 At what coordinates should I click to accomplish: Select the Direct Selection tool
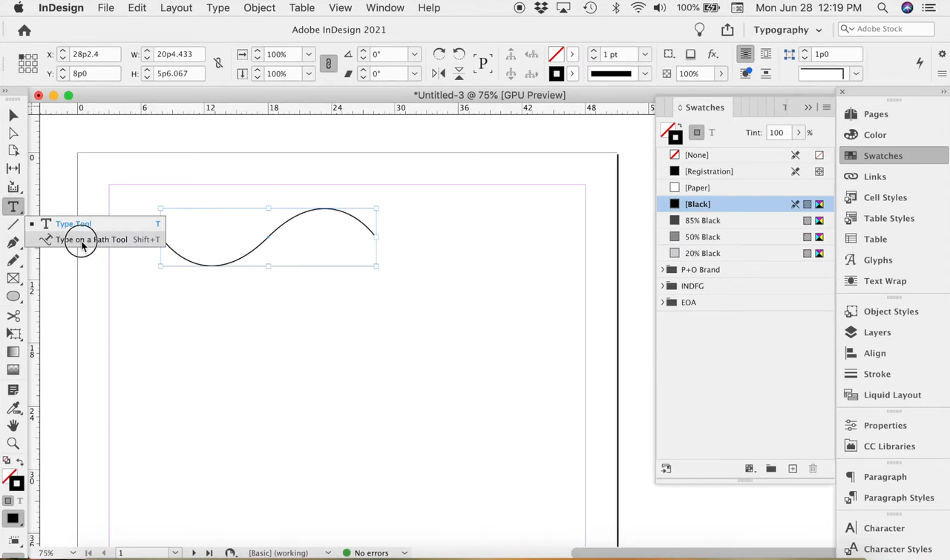click(x=13, y=132)
